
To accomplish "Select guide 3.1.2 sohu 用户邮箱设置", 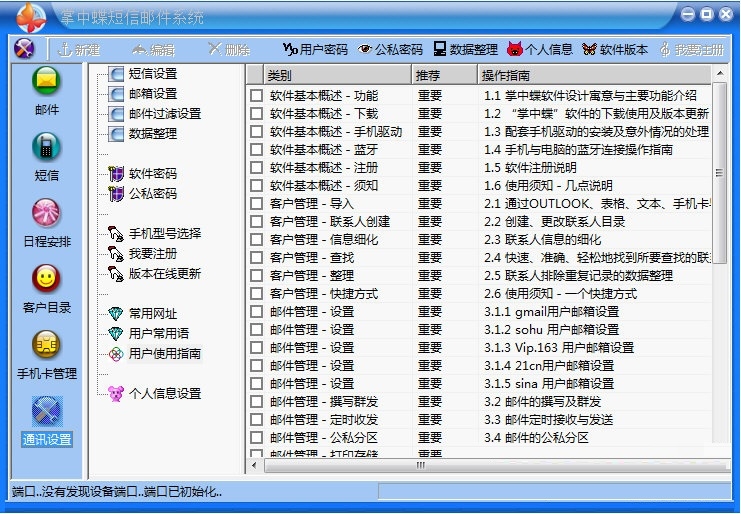I will pyautogui.click(x=551, y=330).
